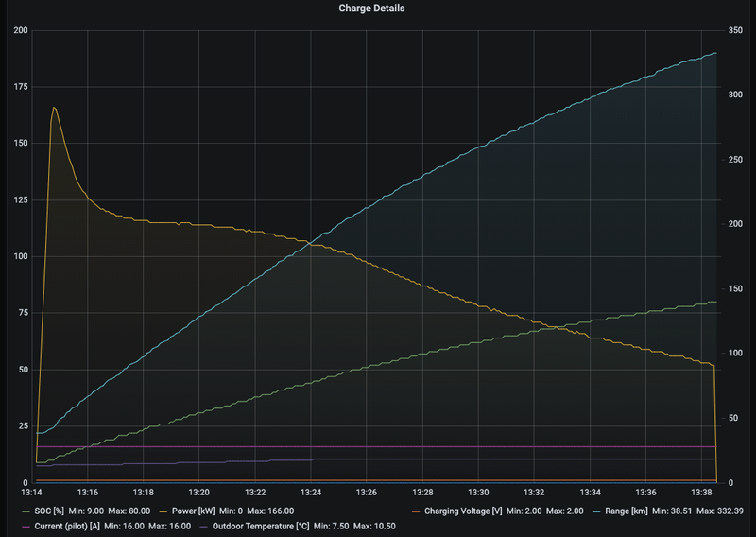Toggle the Power [kW] legend series

pos(193,511)
